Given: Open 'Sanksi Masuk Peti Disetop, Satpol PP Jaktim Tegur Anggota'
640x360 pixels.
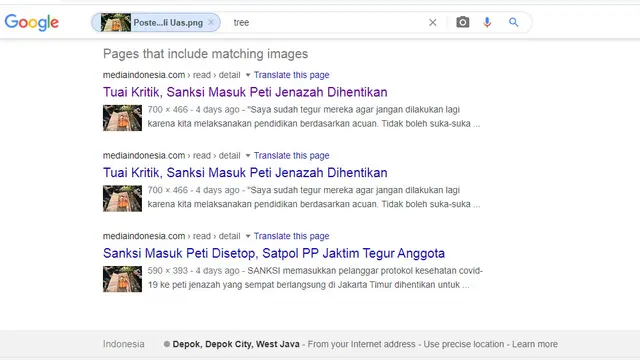Looking at the screenshot, I should 274,253.
